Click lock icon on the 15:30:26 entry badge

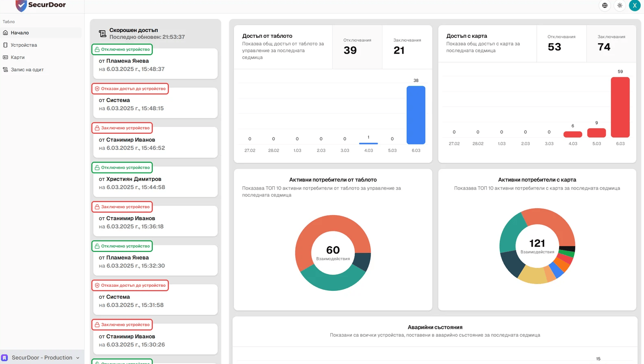point(97,325)
